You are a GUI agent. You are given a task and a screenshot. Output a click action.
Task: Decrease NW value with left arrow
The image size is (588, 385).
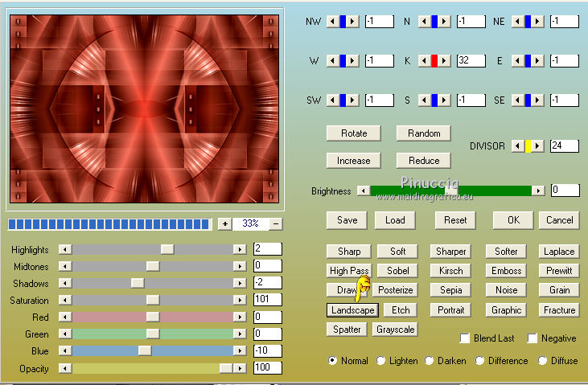coord(333,22)
